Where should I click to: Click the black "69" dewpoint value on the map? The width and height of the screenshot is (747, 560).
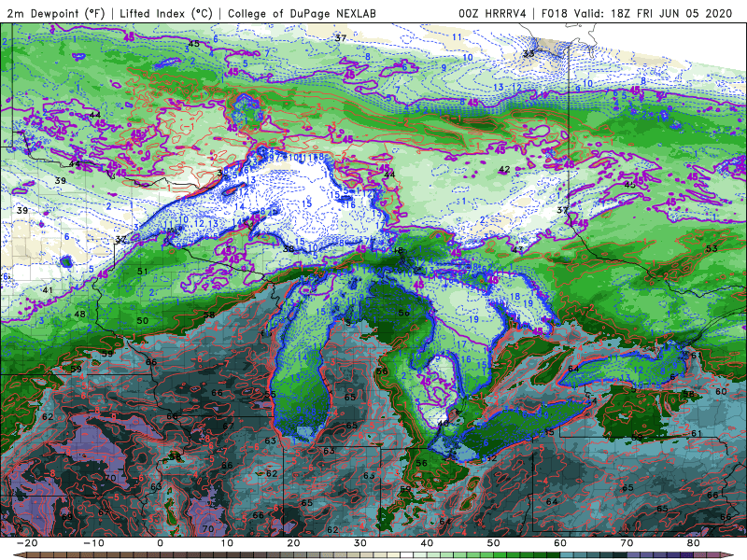tap(67, 517)
